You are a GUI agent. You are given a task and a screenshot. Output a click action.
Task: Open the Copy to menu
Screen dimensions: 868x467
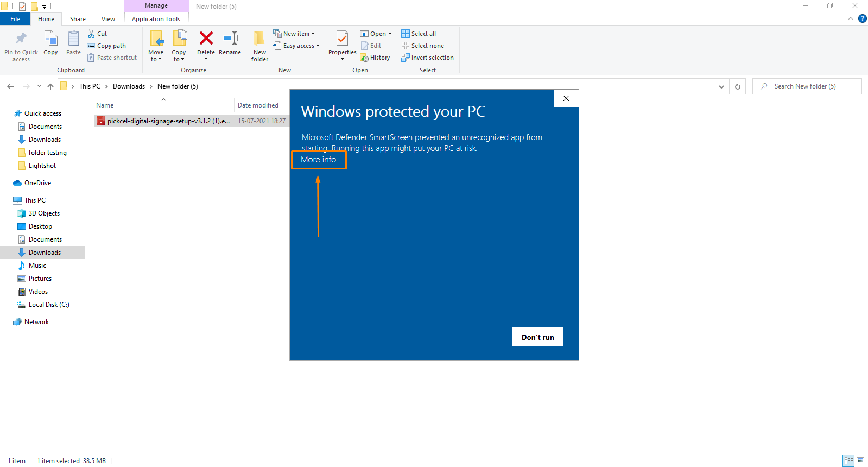179,46
